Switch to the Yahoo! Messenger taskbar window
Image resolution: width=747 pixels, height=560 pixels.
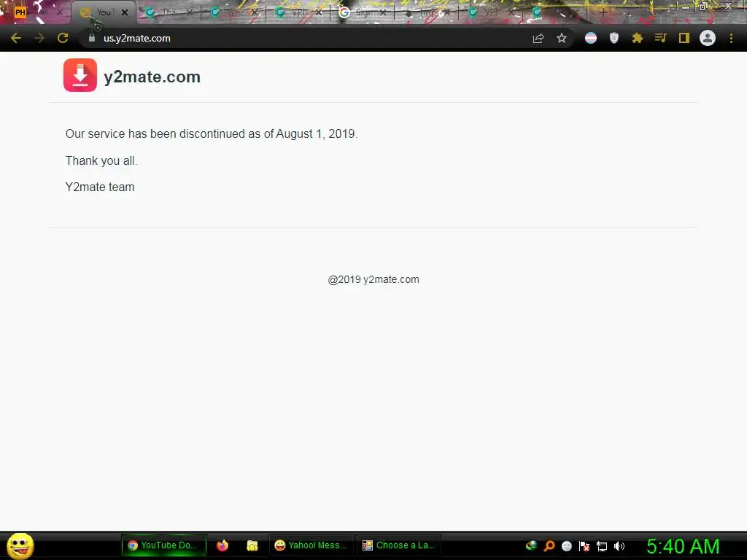point(311,545)
